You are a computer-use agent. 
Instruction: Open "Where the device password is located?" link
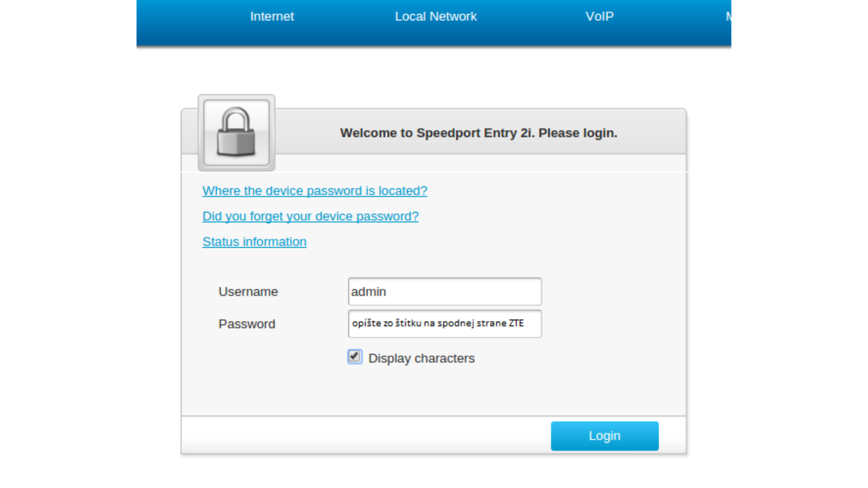(315, 191)
